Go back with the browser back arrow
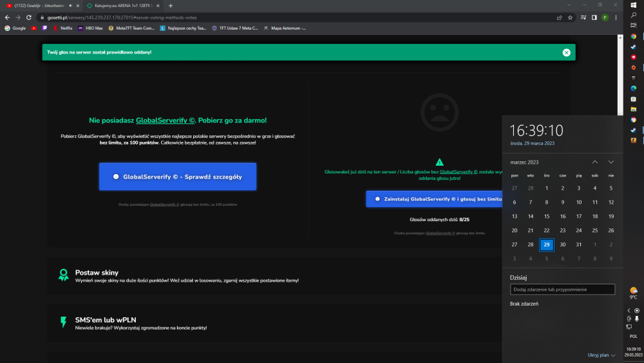The height and width of the screenshot is (363, 644). [7, 17]
